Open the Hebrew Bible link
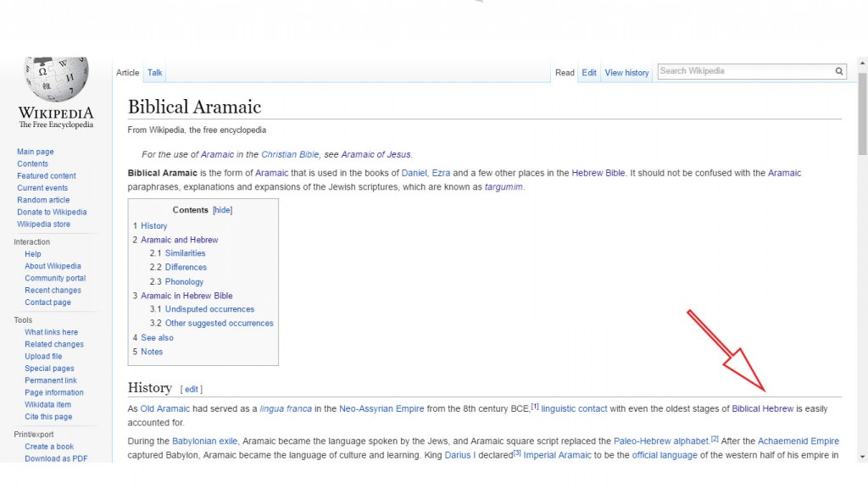 (x=598, y=173)
